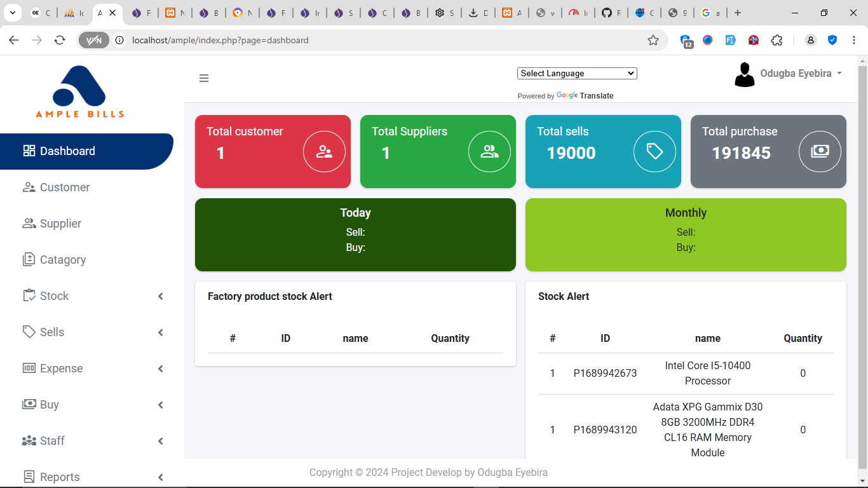Go to Catagory in the sidebar
Screen dimensions: 868x488
point(62,260)
